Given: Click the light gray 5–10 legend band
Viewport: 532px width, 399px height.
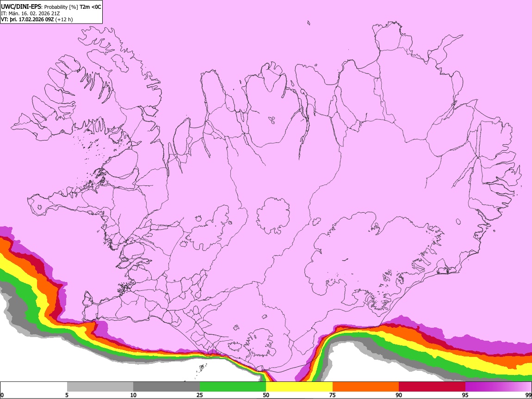Looking at the screenshot, I should pyautogui.click(x=100, y=387).
